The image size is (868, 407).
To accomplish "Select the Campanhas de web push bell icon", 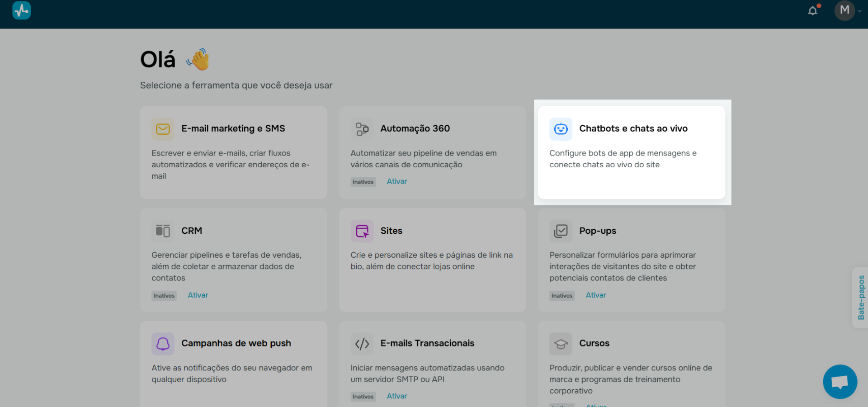I will click(163, 344).
